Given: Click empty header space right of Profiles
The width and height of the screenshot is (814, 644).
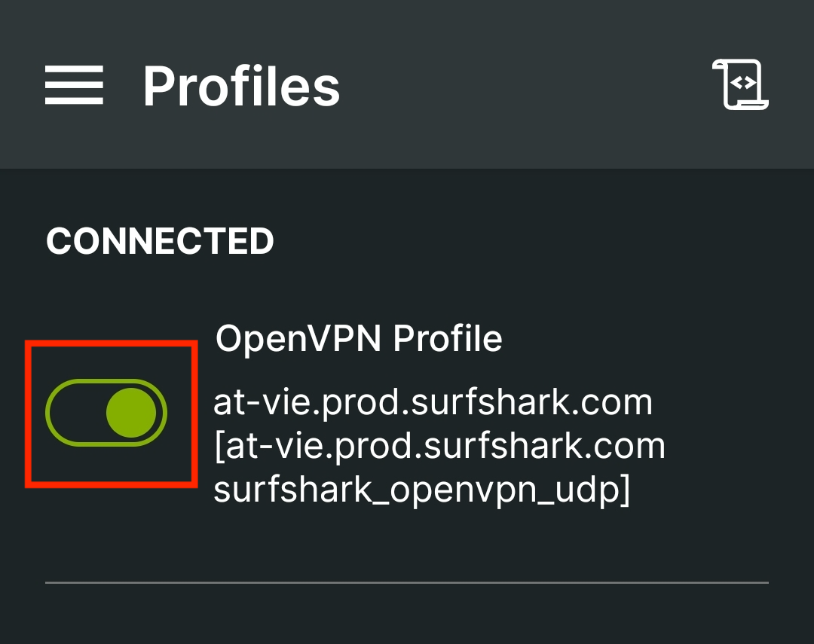Looking at the screenshot, I should (x=528, y=85).
